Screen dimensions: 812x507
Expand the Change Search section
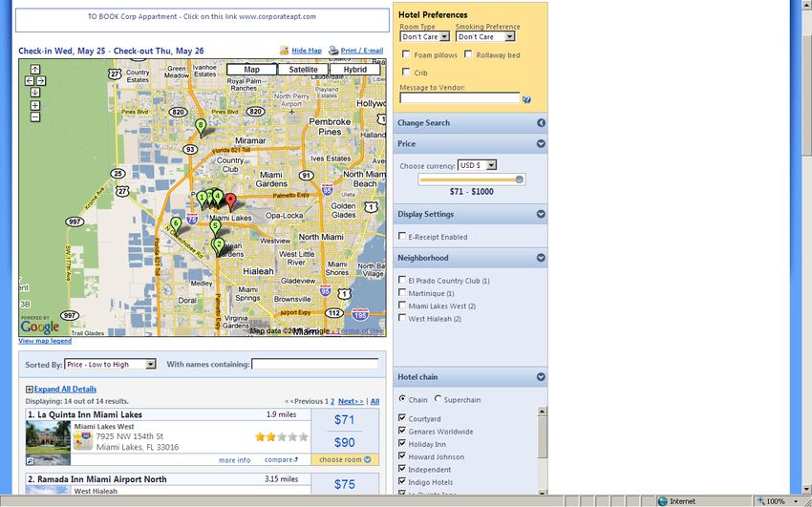click(x=541, y=123)
